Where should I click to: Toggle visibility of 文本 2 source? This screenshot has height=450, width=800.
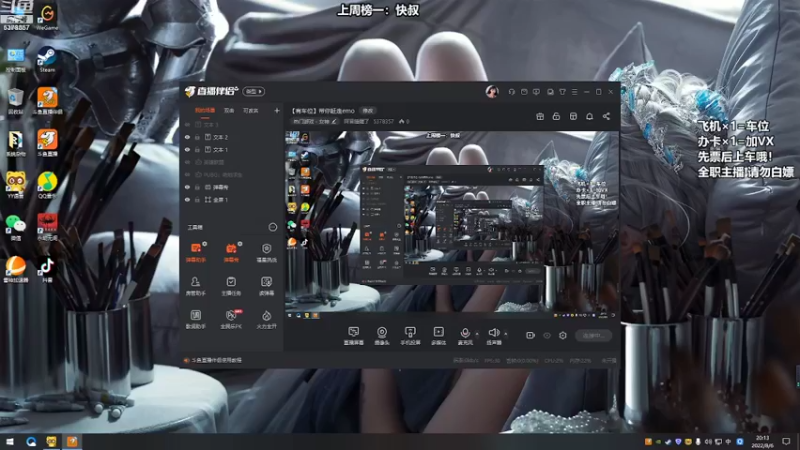(187, 137)
